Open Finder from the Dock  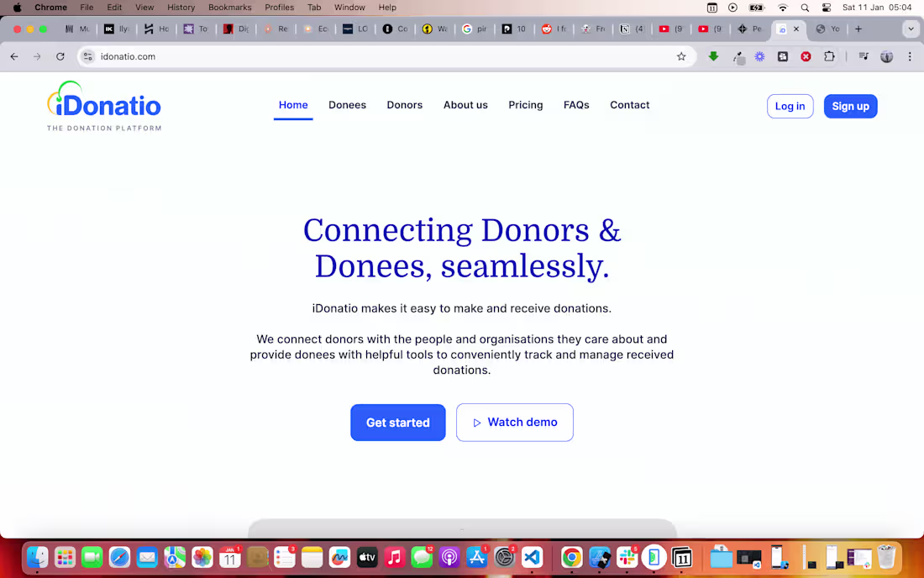37,557
